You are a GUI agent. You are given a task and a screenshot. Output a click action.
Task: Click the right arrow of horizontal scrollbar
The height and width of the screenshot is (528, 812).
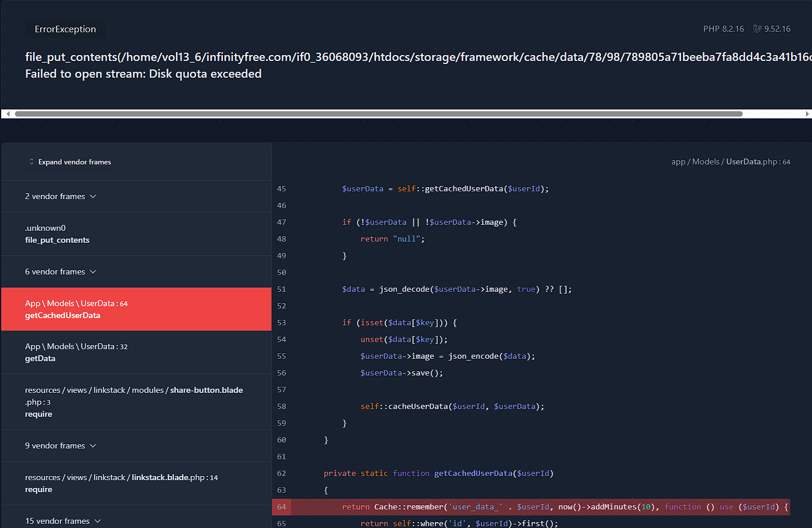[807, 114]
